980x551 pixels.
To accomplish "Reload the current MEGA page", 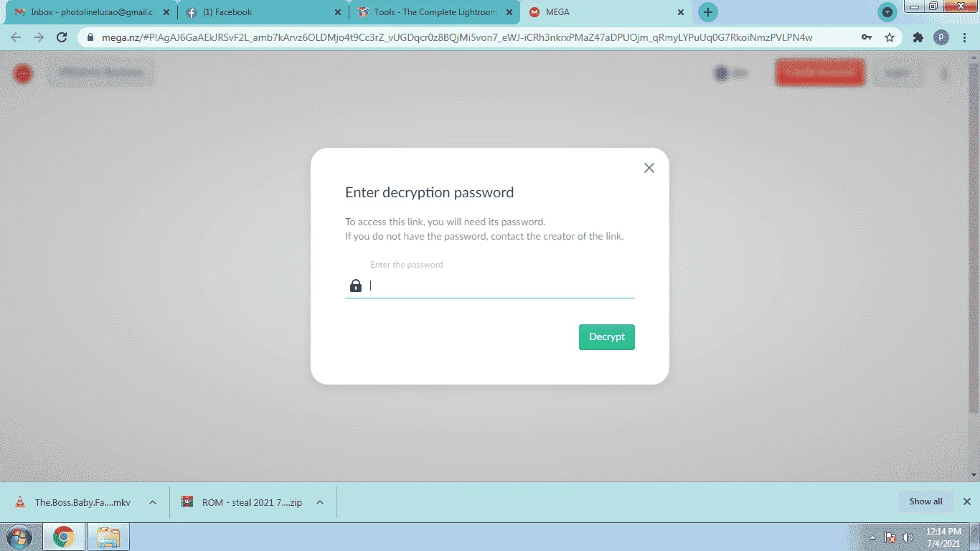I will (62, 37).
